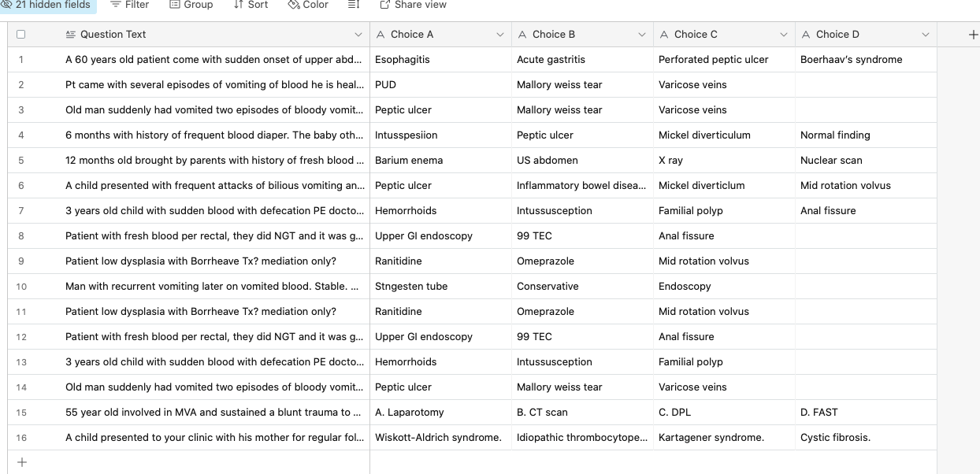Click question text starting 'A 60 years old patient'
This screenshot has height=474, width=980.
click(x=214, y=60)
